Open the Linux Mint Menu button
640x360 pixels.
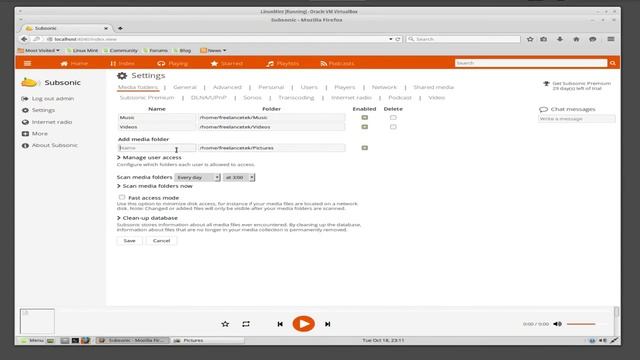(32, 340)
